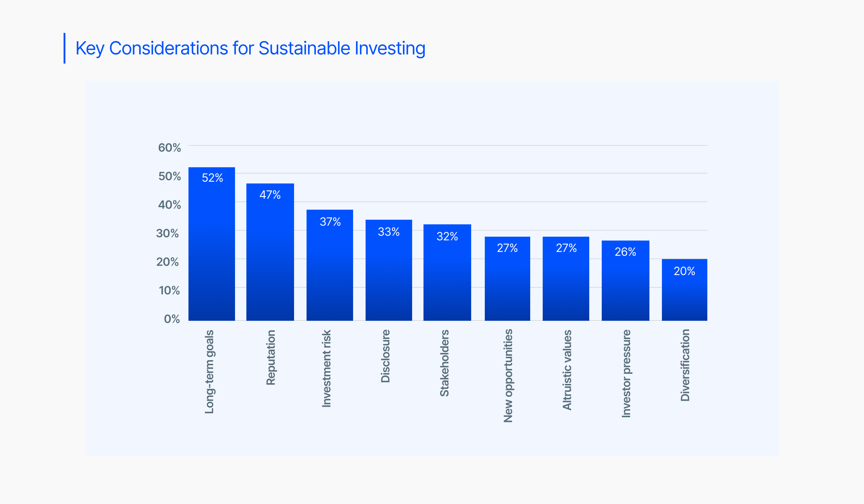This screenshot has width=864, height=504.
Task: Click the 52% data label
Action: click(x=212, y=178)
